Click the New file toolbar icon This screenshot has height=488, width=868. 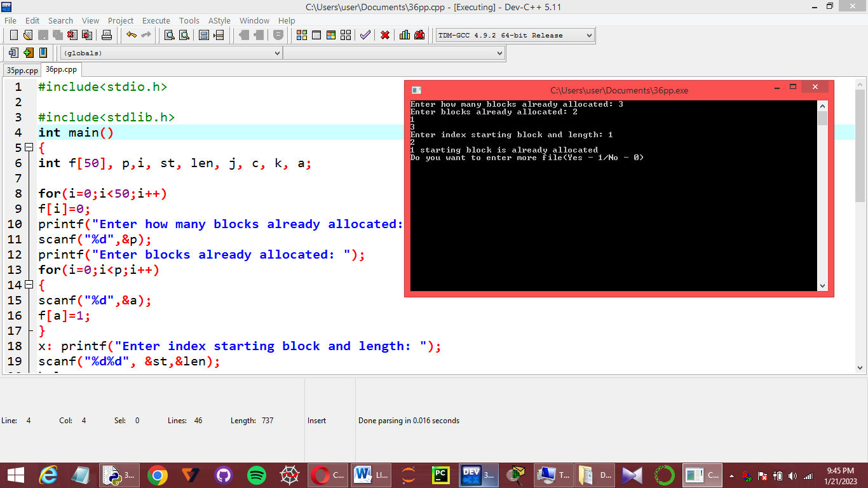(x=13, y=35)
